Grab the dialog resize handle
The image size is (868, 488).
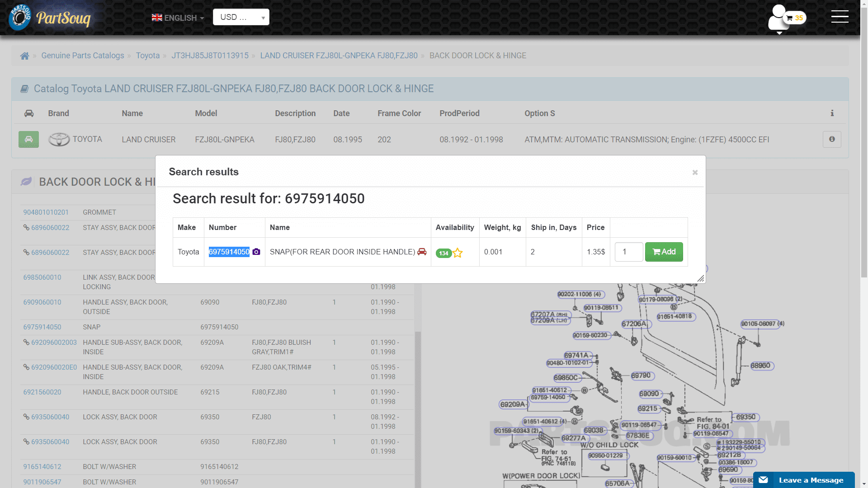point(701,278)
